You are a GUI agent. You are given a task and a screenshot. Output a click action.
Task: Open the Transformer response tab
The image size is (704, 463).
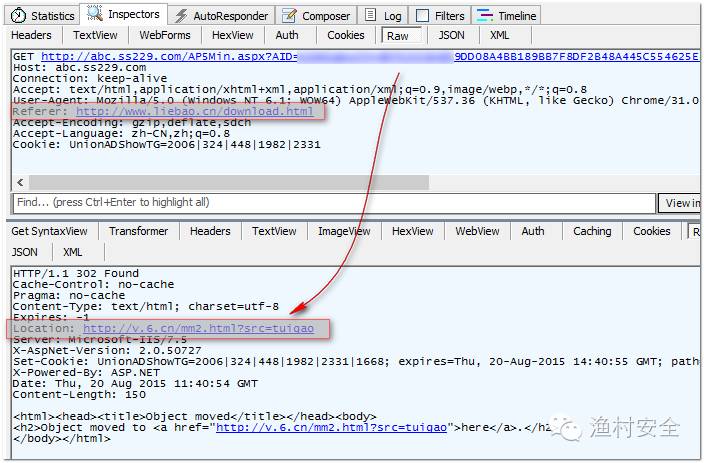coord(139,231)
